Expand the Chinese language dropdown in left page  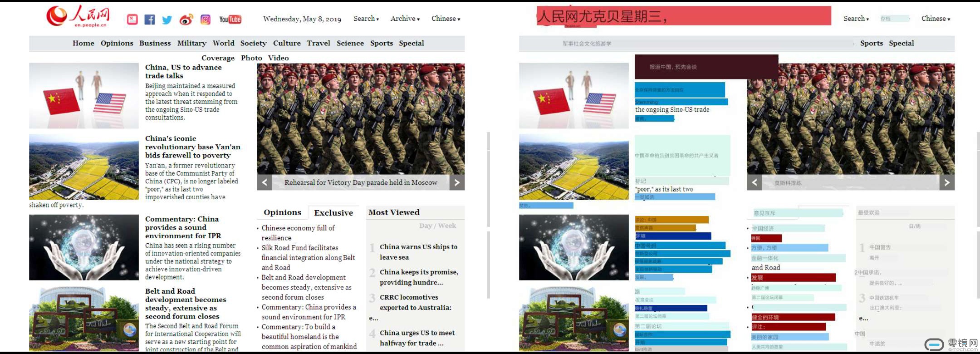point(446,19)
